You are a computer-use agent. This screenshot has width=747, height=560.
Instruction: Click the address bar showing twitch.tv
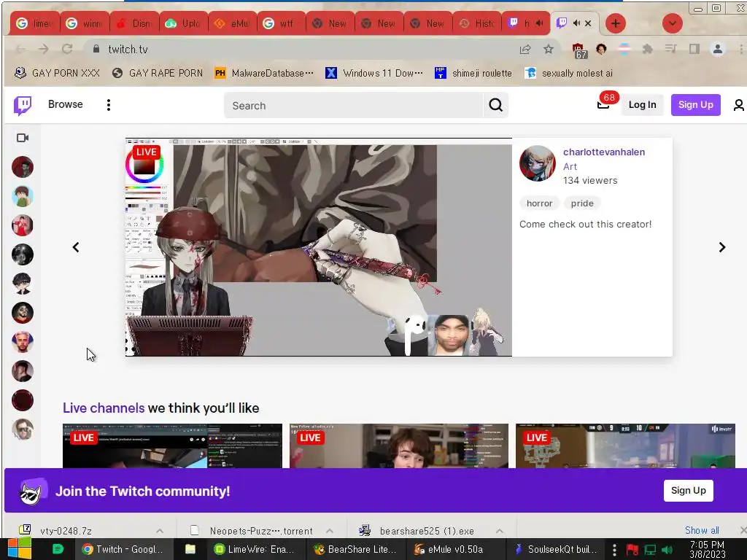pyautogui.click(x=305, y=49)
